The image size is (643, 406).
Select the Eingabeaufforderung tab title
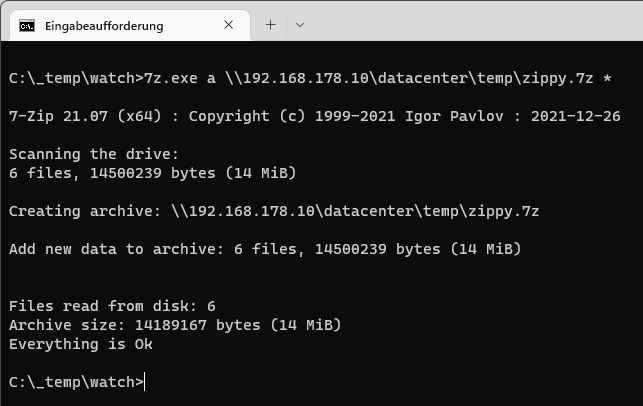coord(104,26)
